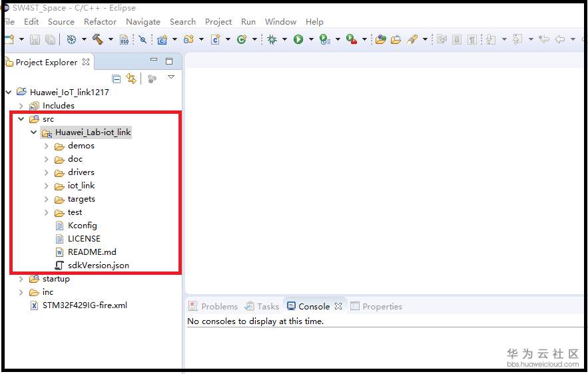The image size is (588, 374).
Task: Expand the startup folder
Action: click(x=21, y=279)
